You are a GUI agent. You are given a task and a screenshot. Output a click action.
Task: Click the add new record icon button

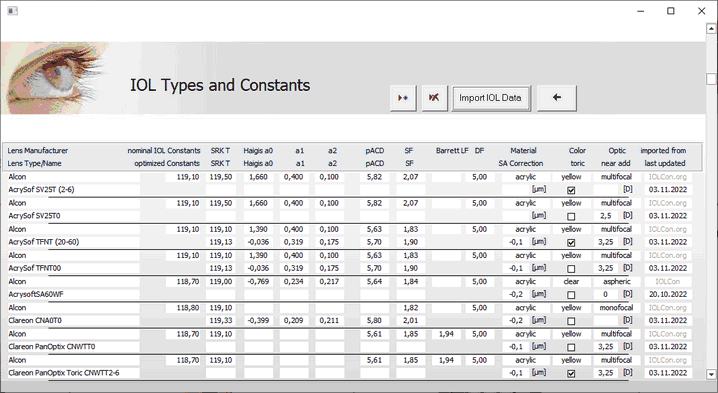pos(403,98)
